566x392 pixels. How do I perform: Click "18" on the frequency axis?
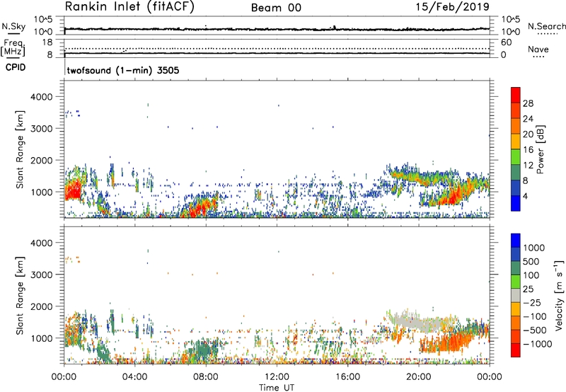click(47, 42)
